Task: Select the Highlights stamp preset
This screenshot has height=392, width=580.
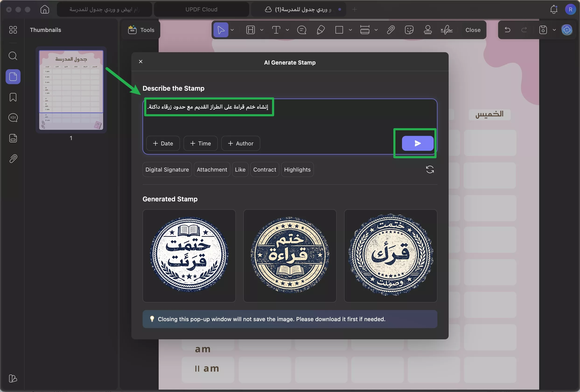Action: [297, 169]
